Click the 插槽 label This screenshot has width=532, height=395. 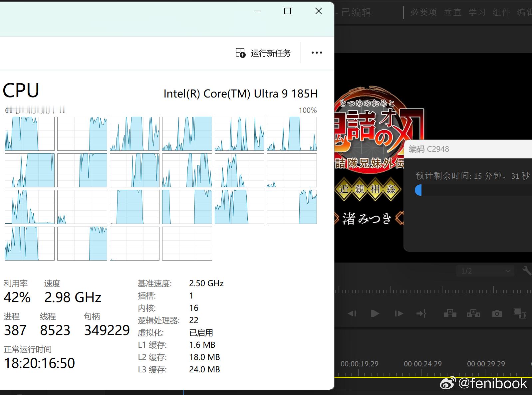(147, 296)
